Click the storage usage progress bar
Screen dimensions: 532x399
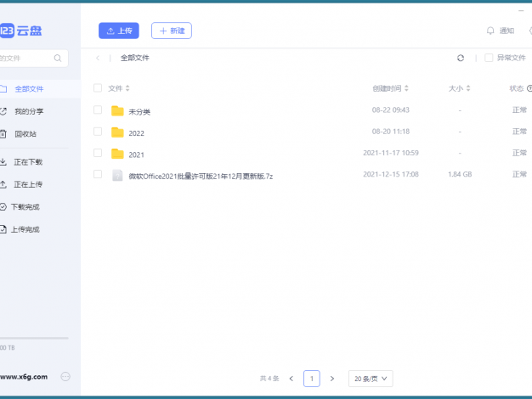[34, 338]
